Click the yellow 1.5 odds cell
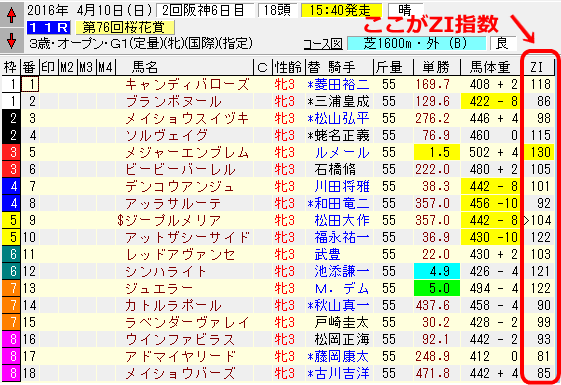The image size is (561, 385). (x=436, y=153)
